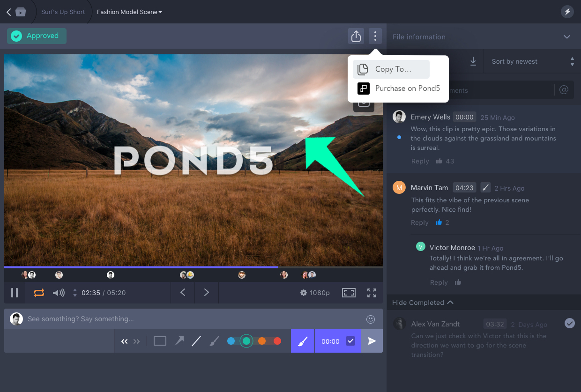Send the comment with the paper-plane icon

(x=372, y=341)
